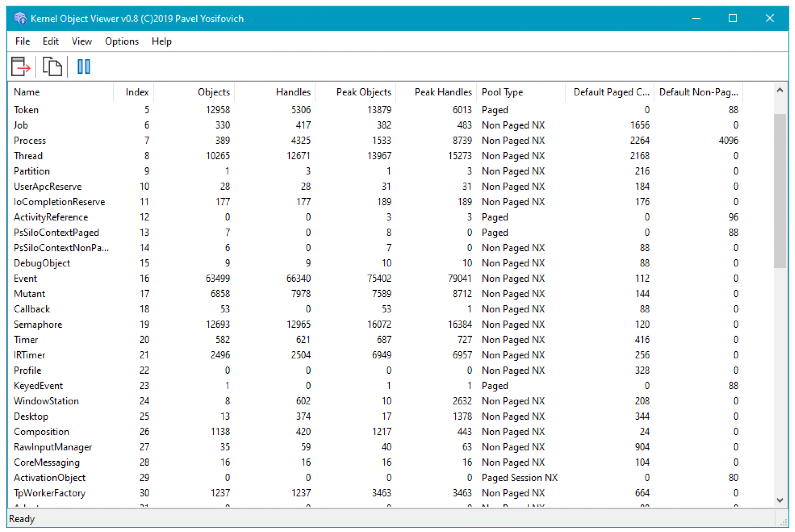Open the Options menu
This screenshot has width=795, height=532.
pos(122,42)
